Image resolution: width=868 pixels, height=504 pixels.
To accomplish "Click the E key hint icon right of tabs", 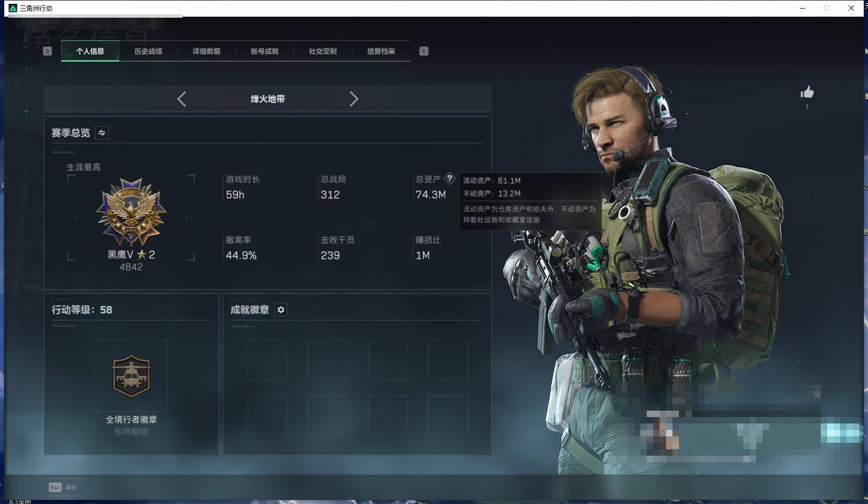I will coord(424,51).
